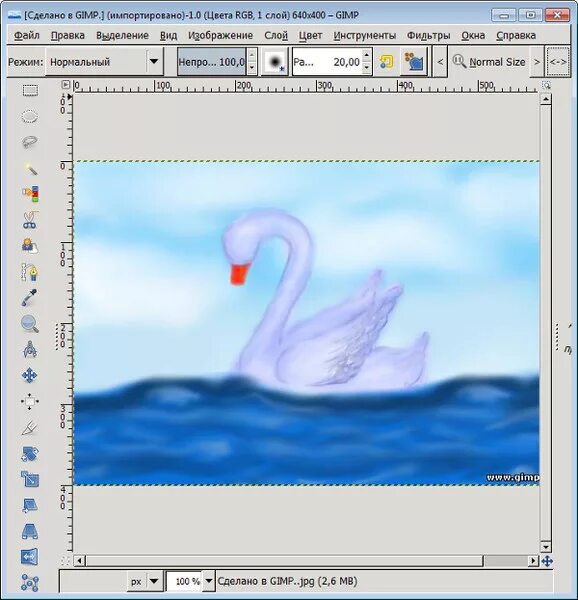This screenshot has height=600, width=578.
Task: Select the Crop knife tool
Action: point(29,427)
